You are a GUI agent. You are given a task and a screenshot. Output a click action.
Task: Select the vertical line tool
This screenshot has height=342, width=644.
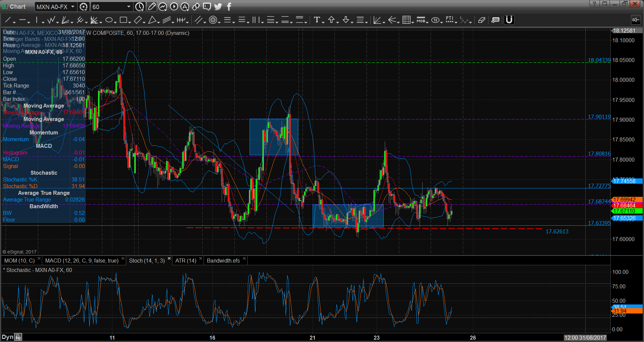37,20
